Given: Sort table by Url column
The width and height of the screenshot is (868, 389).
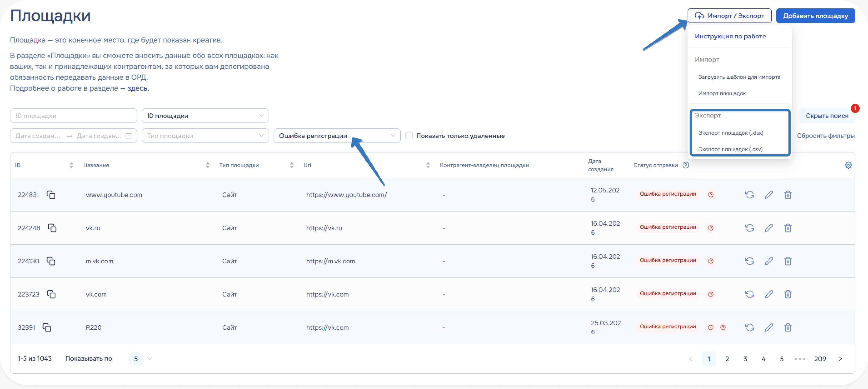Looking at the screenshot, I should point(428,165).
